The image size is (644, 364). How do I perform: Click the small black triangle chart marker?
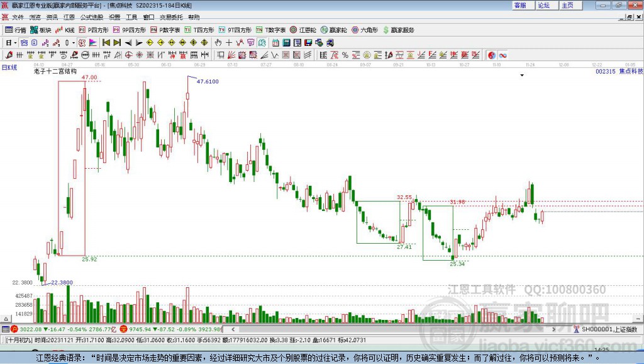[x=522, y=76]
